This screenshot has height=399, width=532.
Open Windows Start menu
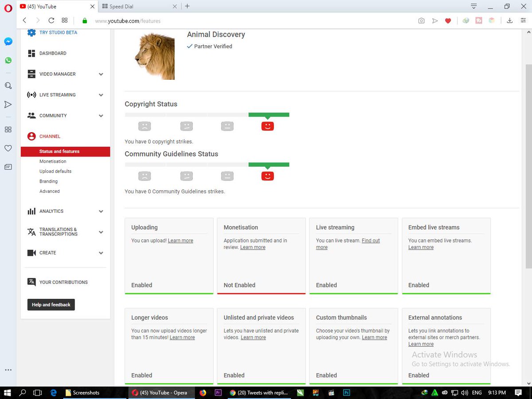coord(8,392)
